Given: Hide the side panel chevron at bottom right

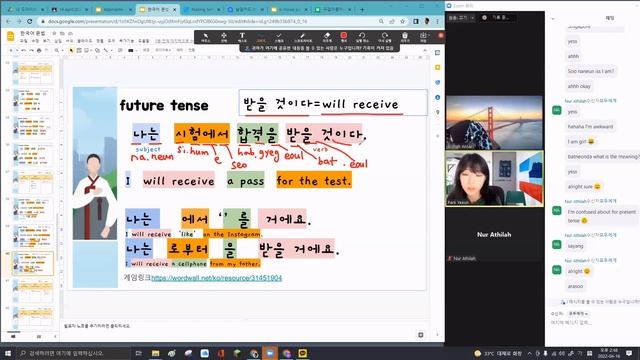Looking at the screenshot, I should tap(438, 335).
